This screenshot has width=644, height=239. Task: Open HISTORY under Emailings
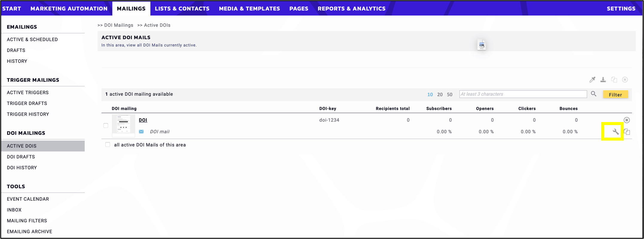point(17,61)
